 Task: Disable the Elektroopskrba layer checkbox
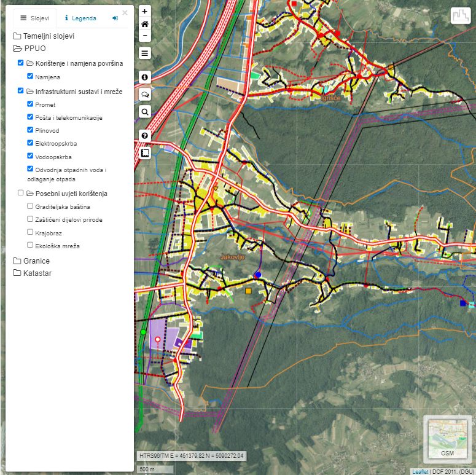[30, 143]
